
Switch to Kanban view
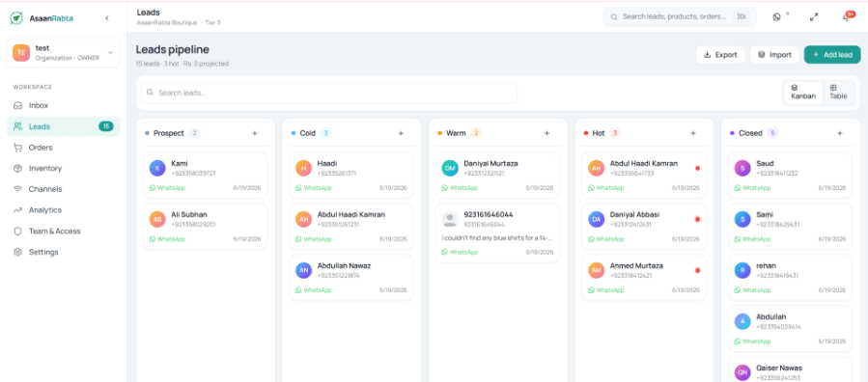click(x=802, y=92)
